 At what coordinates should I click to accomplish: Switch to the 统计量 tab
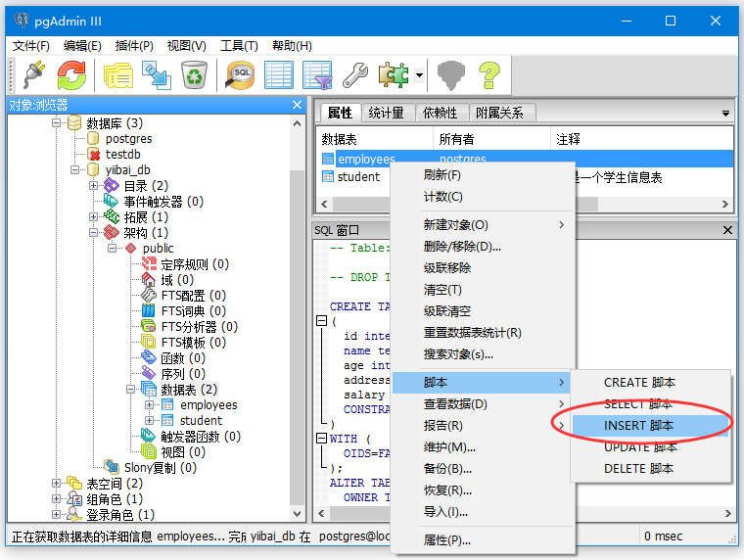coord(386,113)
